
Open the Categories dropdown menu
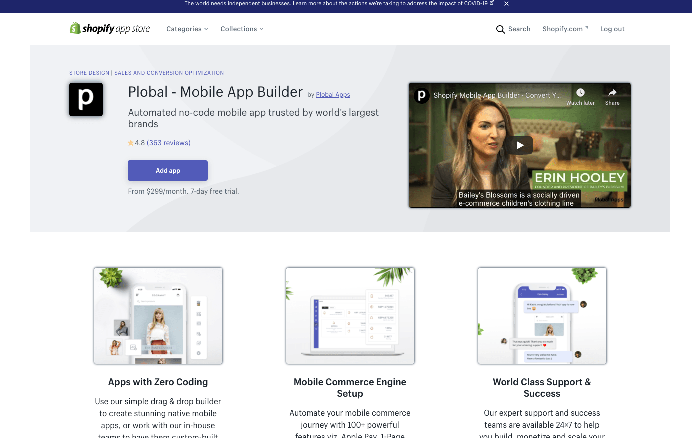pyautogui.click(x=187, y=29)
